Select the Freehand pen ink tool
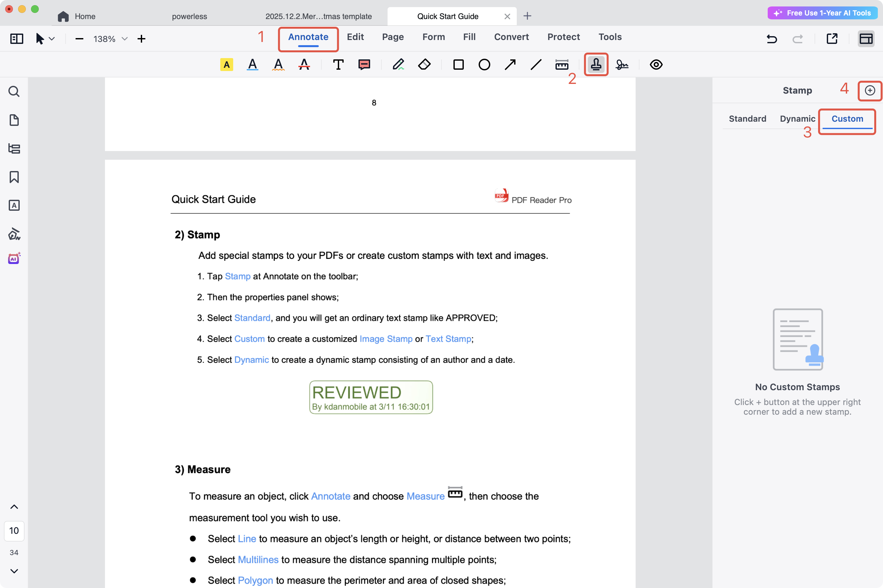Viewport: 883px width, 588px height. (398, 65)
